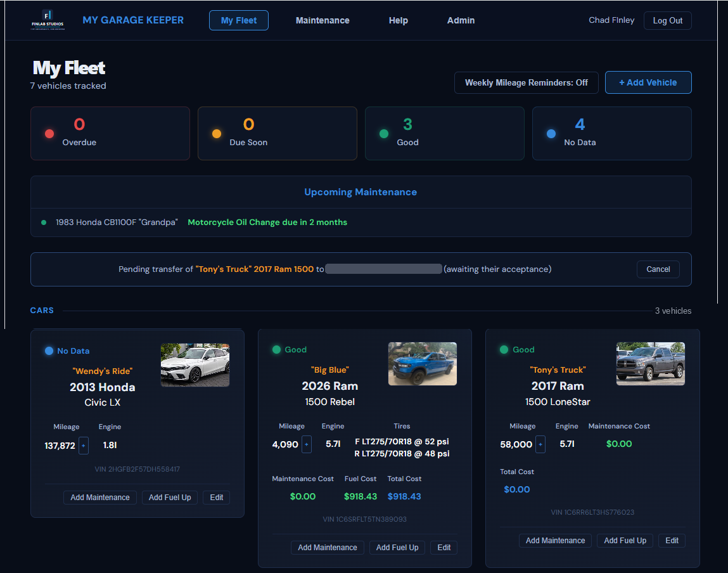Open the blue Ram Rebel photo
Viewport: 728px width, 573px height.
(x=423, y=364)
